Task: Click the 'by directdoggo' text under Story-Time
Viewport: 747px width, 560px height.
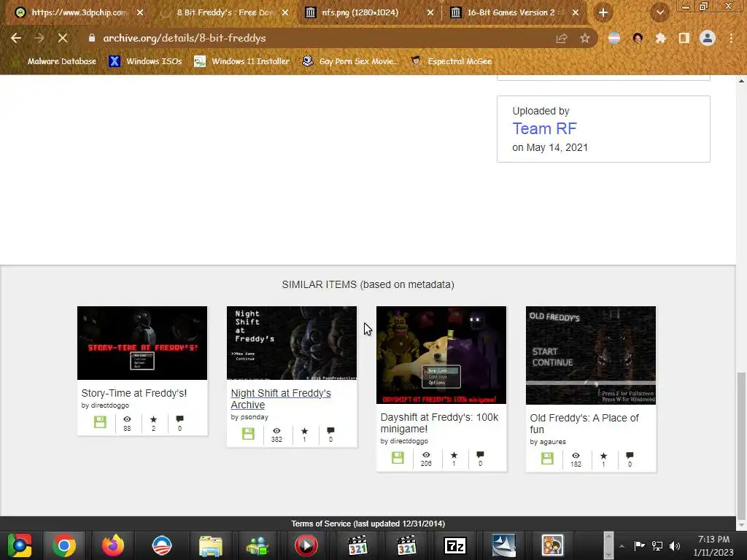Action: click(x=105, y=405)
